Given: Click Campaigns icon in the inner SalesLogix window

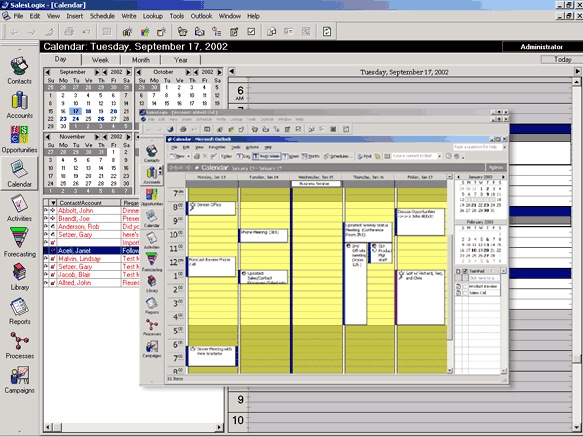Looking at the screenshot, I should pos(152,349).
